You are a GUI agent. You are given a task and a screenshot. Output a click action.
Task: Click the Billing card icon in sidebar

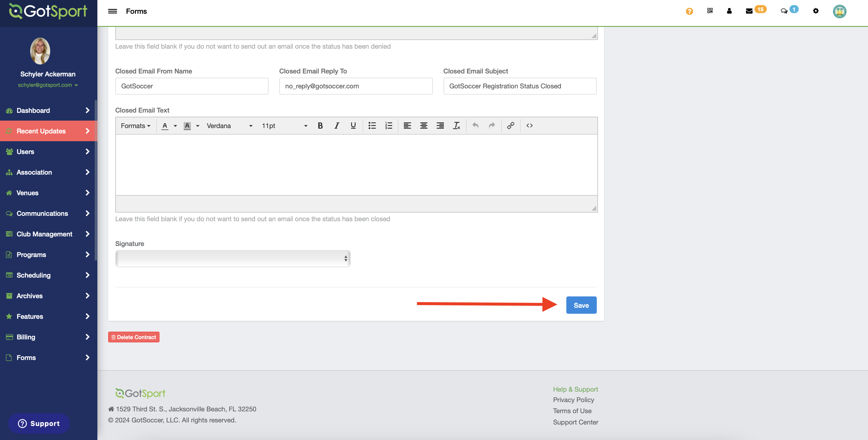tap(9, 337)
